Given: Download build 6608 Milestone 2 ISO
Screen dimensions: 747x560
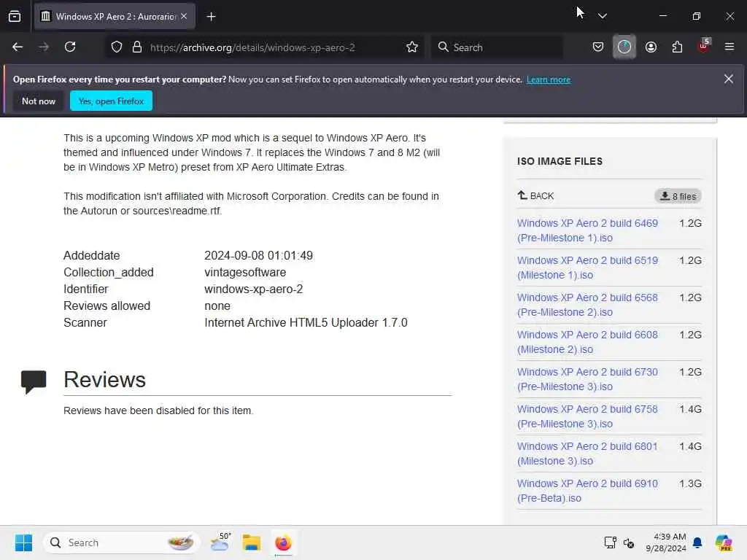Looking at the screenshot, I should point(587,342).
